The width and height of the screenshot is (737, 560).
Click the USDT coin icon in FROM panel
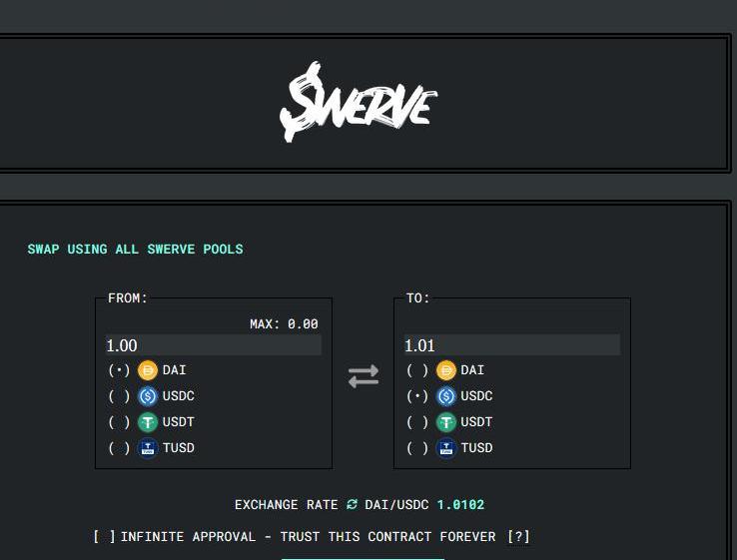[148, 422]
